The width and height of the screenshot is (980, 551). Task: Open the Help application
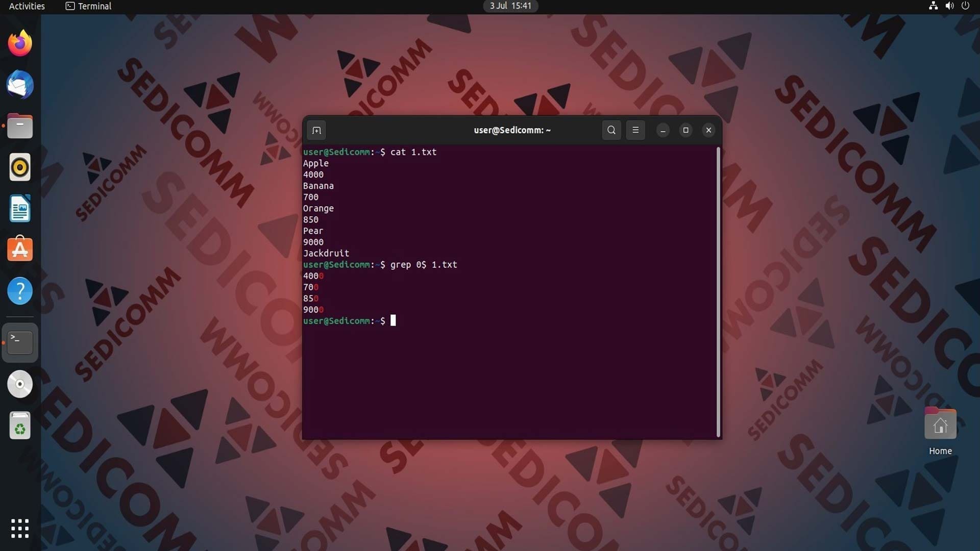20,291
